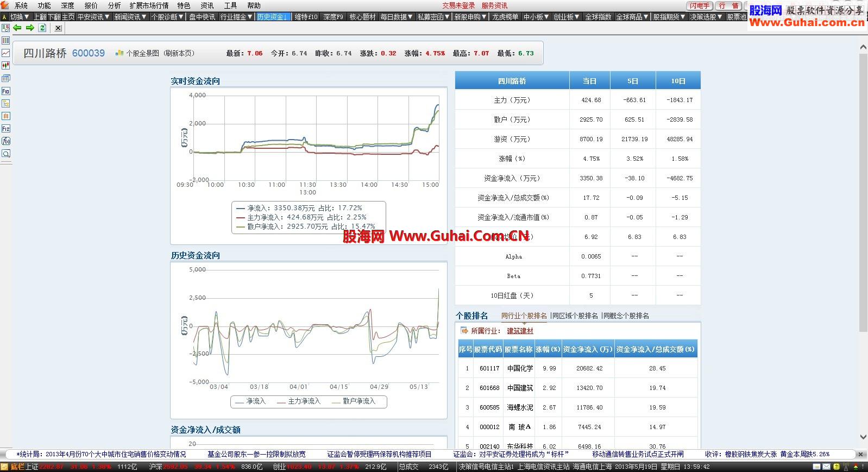Screen dimensions: 868x472
Task: Expand the 每日数据 dropdown
Action: point(397,17)
